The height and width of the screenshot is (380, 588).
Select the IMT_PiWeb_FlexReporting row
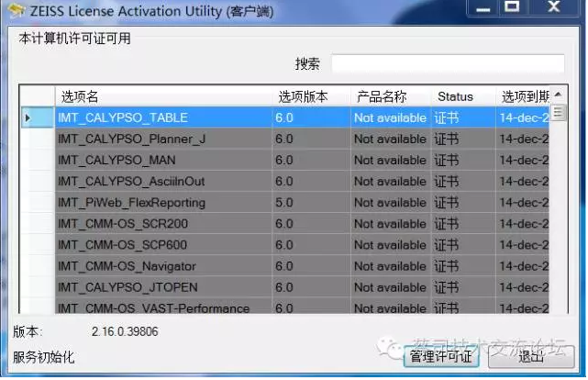point(285,203)
